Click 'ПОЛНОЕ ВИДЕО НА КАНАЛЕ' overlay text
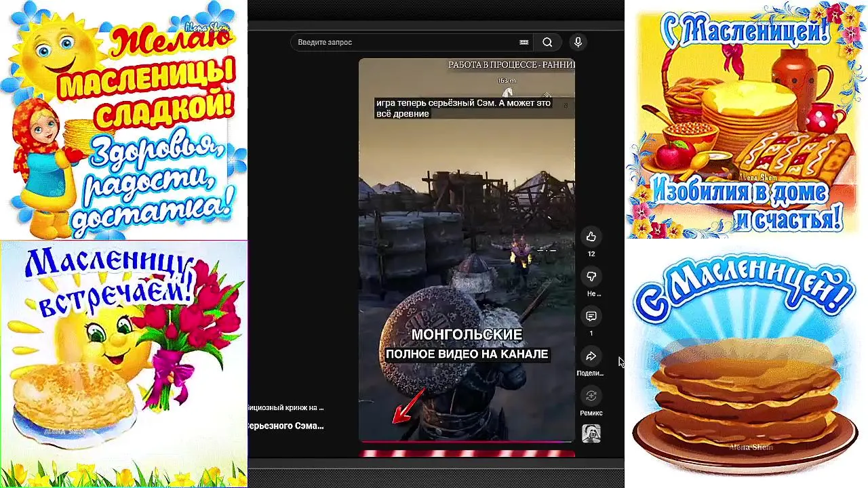 tap(467, 354)
